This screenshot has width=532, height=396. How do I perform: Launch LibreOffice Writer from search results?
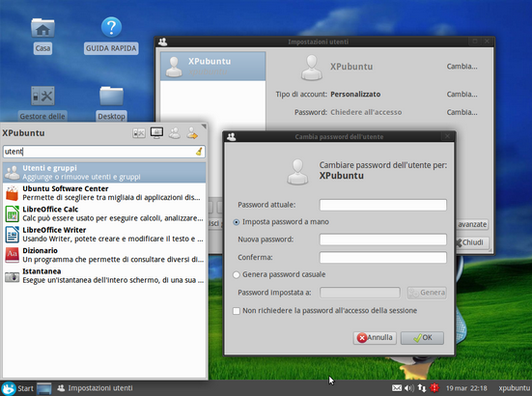104,235
